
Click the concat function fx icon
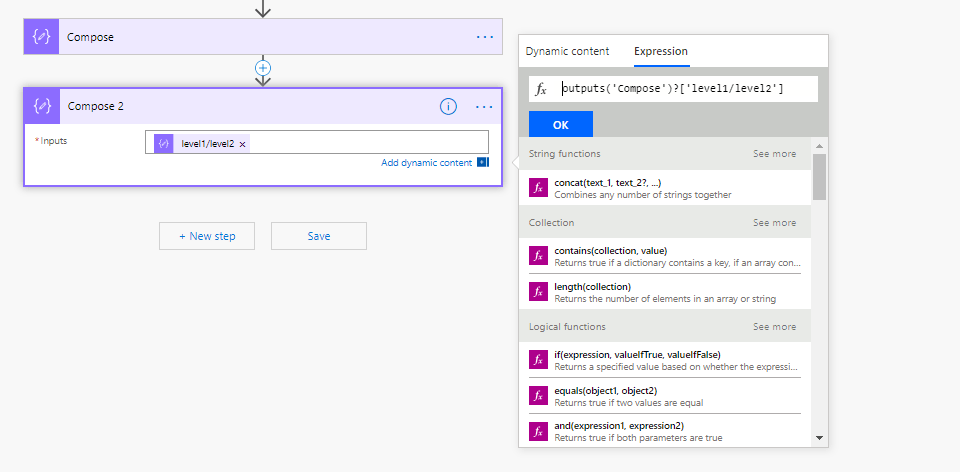point(538,188)
